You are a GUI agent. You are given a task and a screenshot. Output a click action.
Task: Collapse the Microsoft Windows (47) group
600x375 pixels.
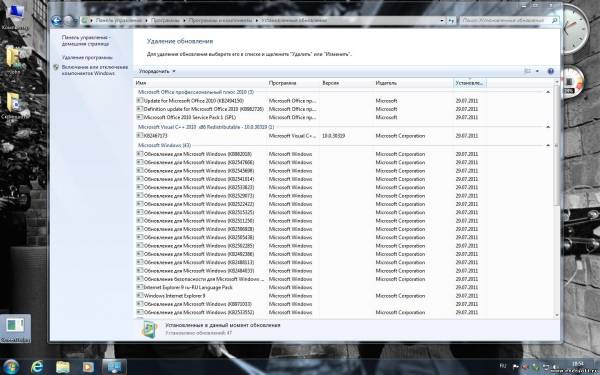548,145
